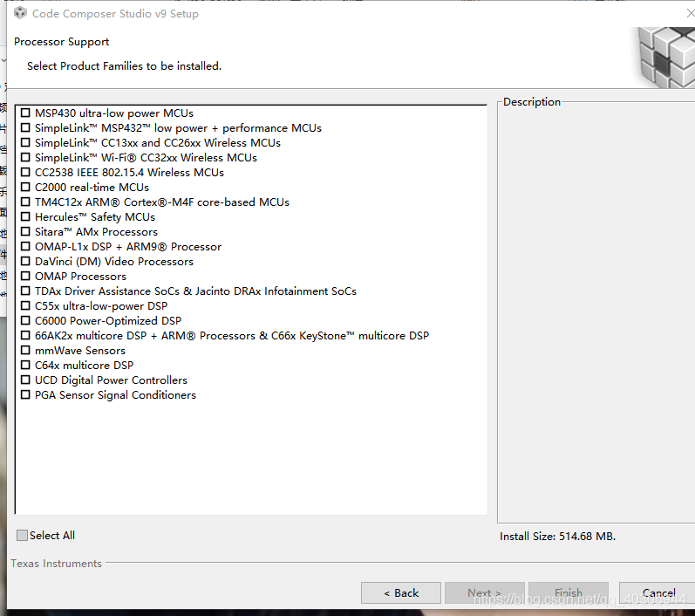Select Sitara AMx Processors checkbox
Screen dimensions: 695x616
point(25,231)
